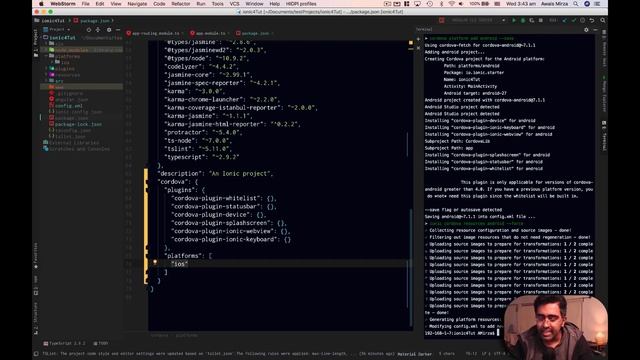Open Terminal panel settings gear
Screen dimensions: 640x360
(x=587, y=30)
